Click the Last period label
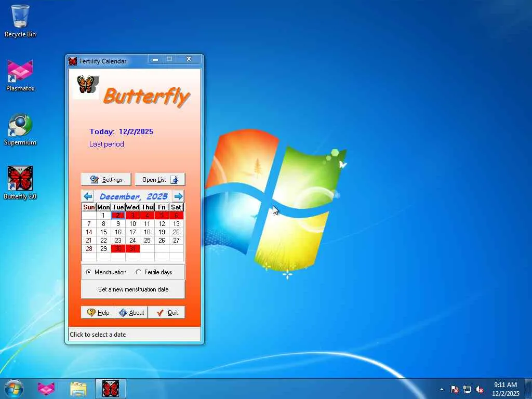532x399 pixels. pos(107,144)
